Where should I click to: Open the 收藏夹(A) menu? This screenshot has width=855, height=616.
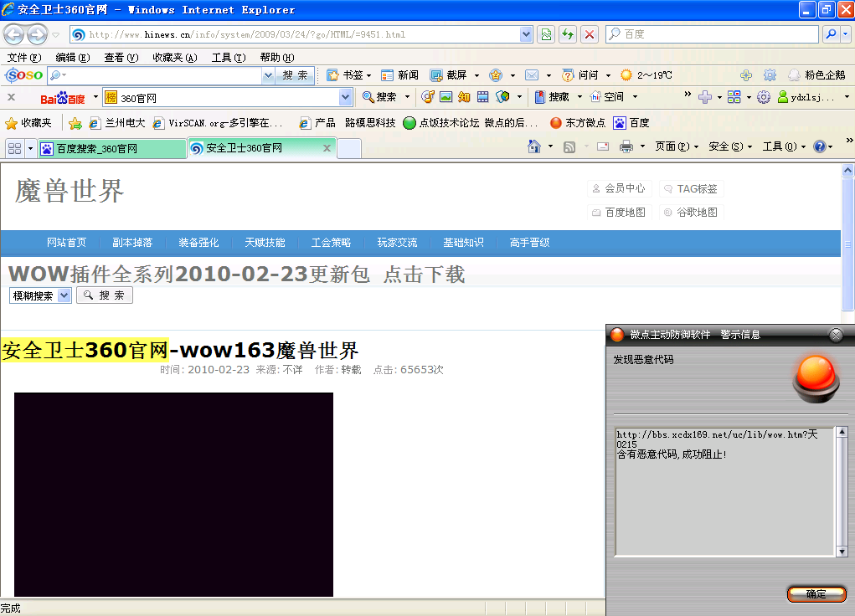coord(174,57)
